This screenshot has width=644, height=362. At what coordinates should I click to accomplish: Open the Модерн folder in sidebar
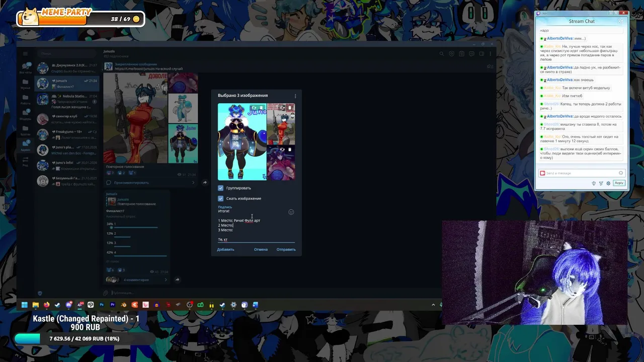pos(25,115)
